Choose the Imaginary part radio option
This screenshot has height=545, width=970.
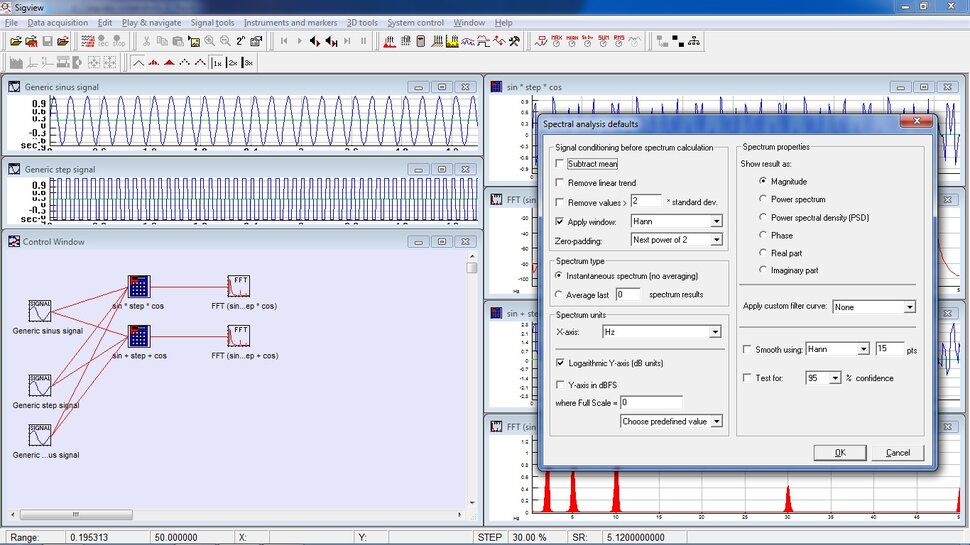[763, 270]
